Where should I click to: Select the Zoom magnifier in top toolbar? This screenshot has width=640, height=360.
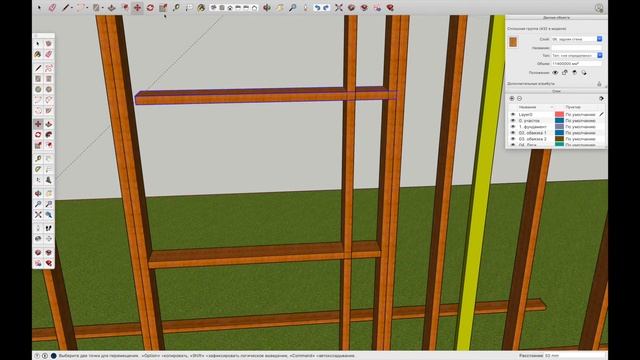(292, 7)
